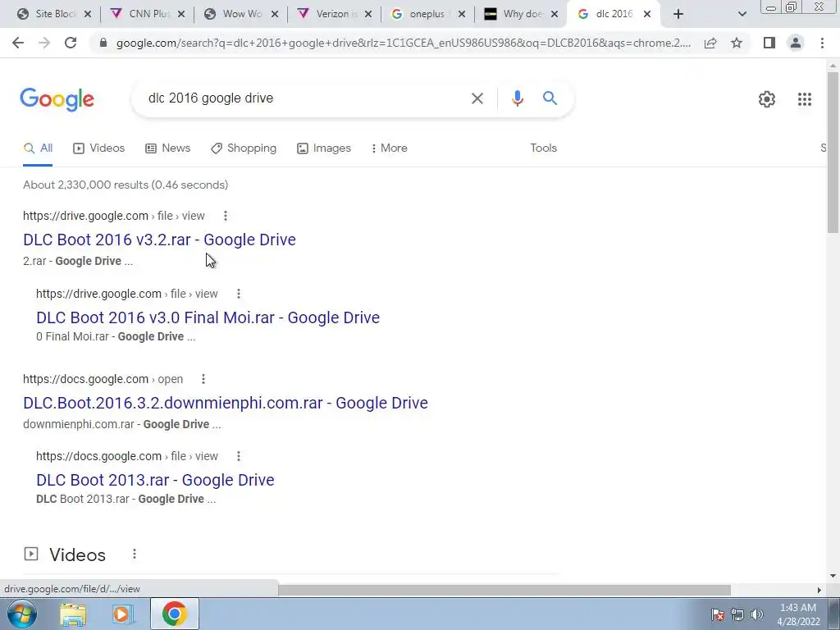This screenshot has height=630, width=840.
Task: Open Google settings gear
Action: 767,99
